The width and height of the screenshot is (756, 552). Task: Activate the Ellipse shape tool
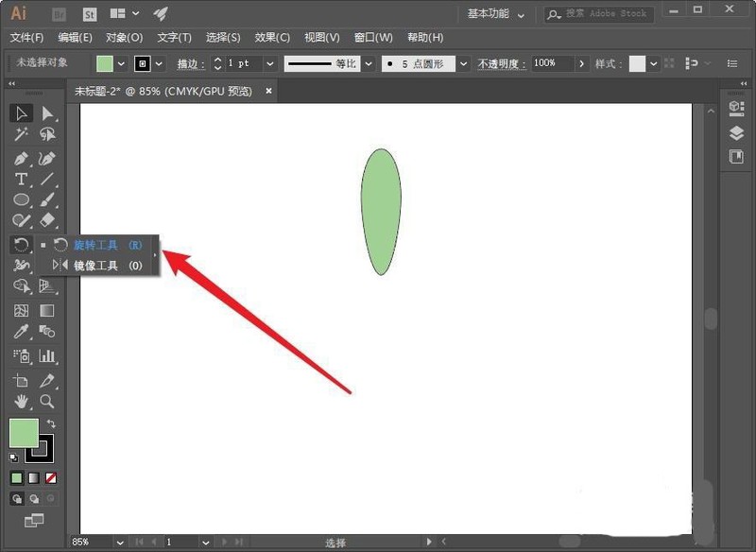(21, 200)
